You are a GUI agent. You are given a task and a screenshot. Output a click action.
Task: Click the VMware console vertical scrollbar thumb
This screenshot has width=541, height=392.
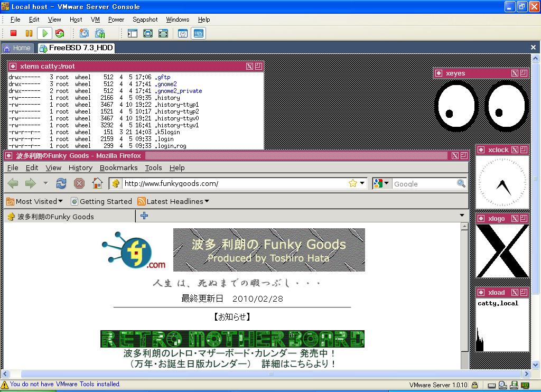[536, 179]
